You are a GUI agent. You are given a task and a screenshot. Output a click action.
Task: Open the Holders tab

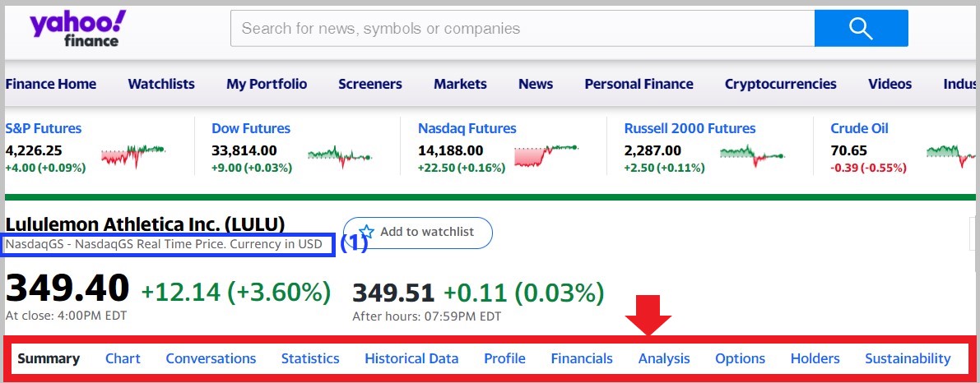point(815,358)
